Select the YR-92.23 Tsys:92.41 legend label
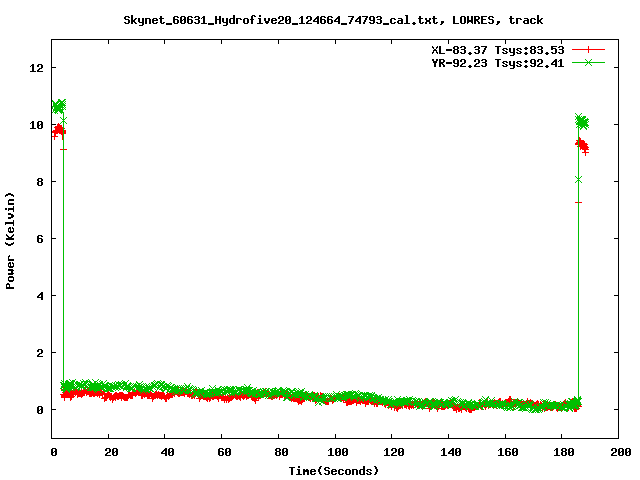Image resolution: width=640 pixels, height=480 pixels. coord(498,63)
